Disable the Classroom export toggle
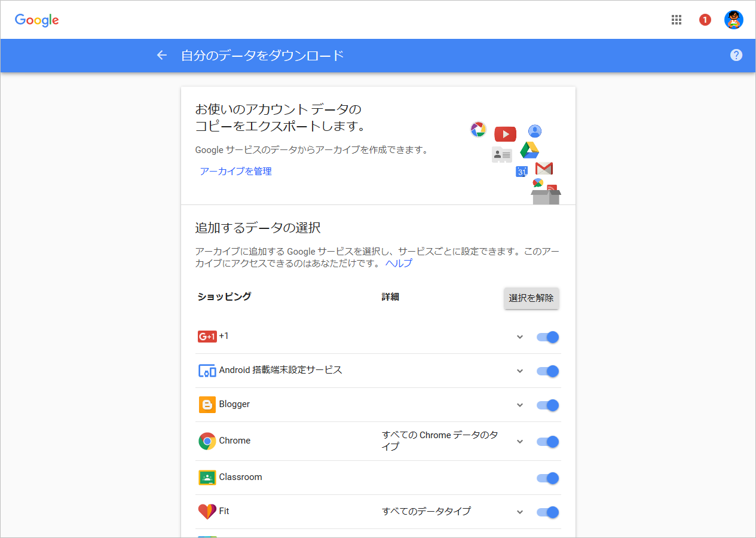This screenshot has height=538, width=756. pos(547,478)
